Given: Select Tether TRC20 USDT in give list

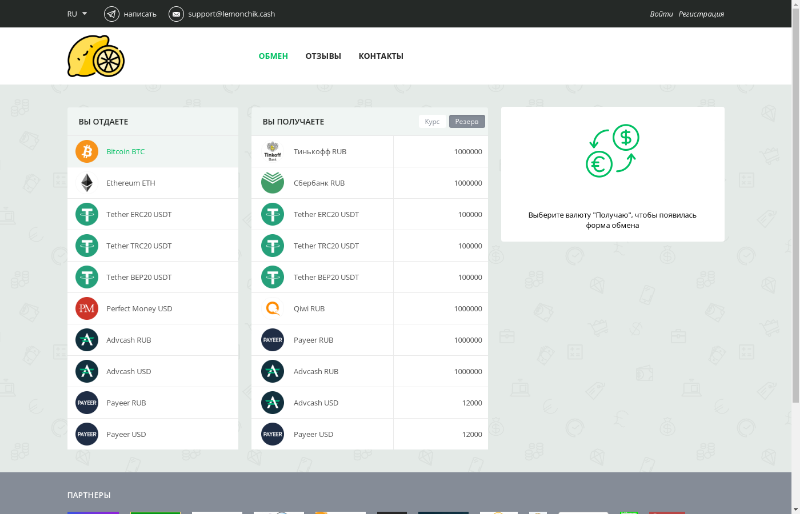Looking at the screenshot, I should click(x=139, y=246).
